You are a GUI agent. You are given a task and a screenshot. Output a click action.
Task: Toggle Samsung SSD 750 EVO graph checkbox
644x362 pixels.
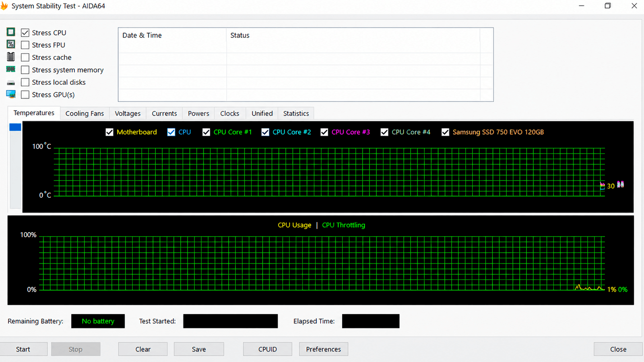point(445,132)
